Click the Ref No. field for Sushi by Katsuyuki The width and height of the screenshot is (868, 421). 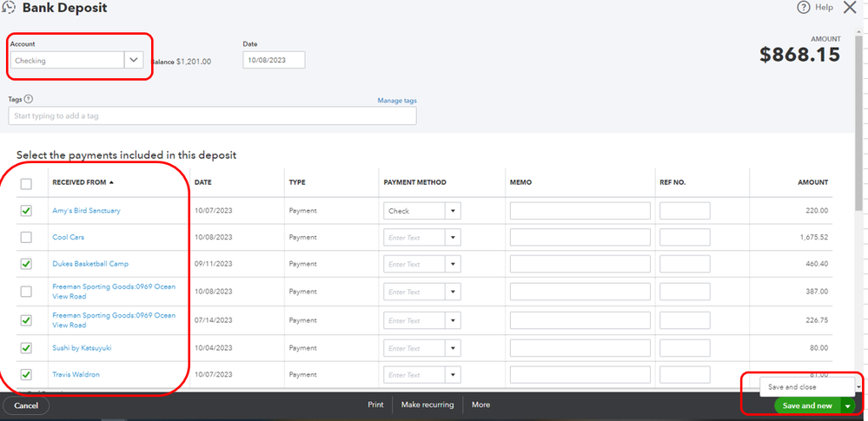tap(685, 349)
